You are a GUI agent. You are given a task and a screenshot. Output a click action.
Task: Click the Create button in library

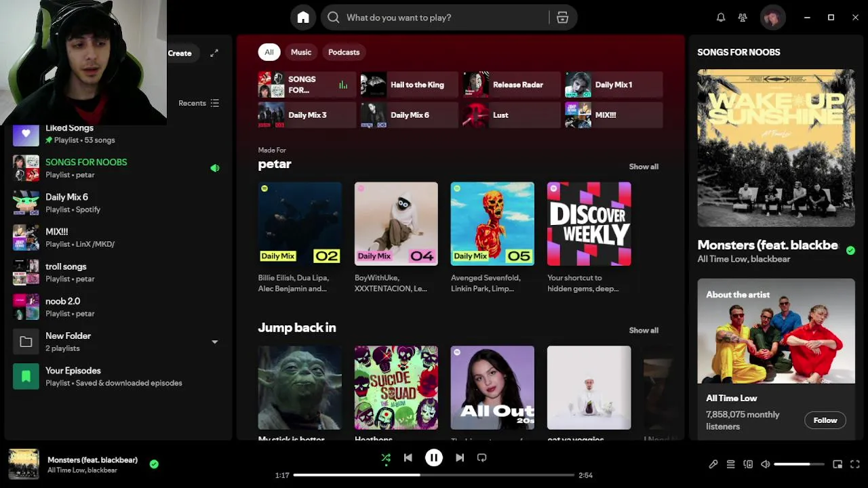[180, 53]
